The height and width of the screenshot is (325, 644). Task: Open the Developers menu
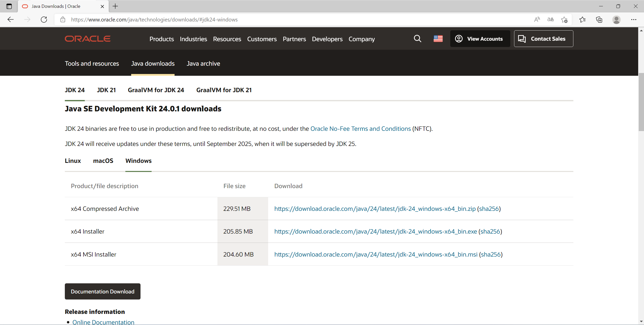click(327, 39)
